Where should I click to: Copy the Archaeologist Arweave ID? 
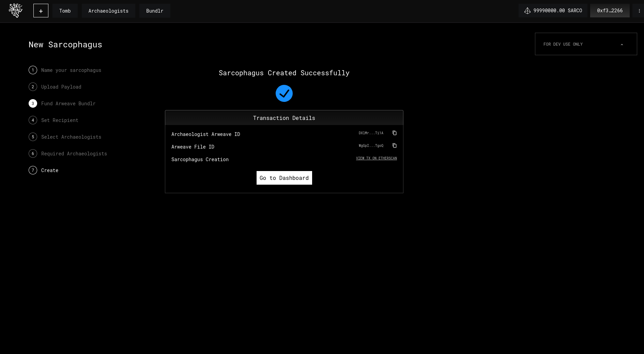pyautogui.click(x=394, y=133)
